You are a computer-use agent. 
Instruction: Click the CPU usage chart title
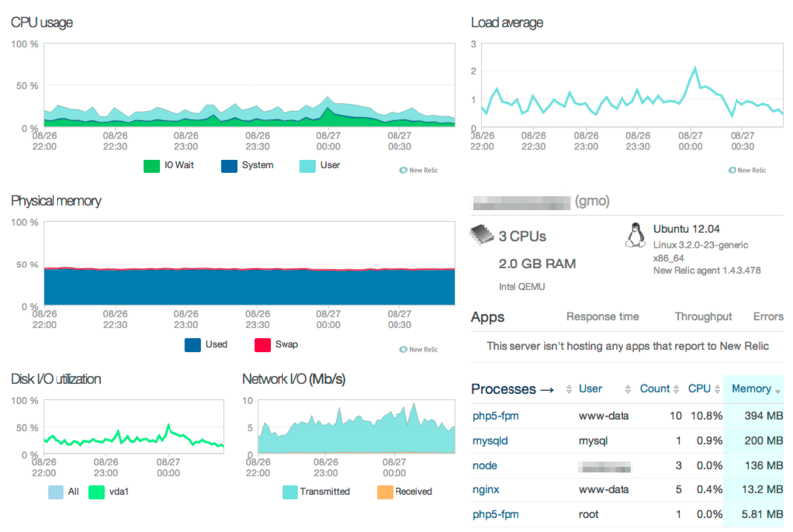[42, 23]
